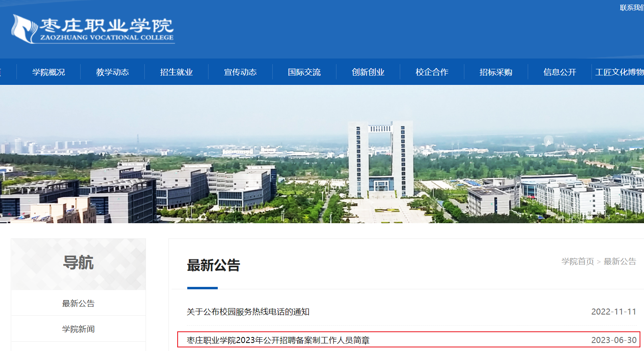Image resolution: width=644 pixels, height=351 pixels.
Task: Go to 宣传动态 in navigation bar
Action: point(240,72)
